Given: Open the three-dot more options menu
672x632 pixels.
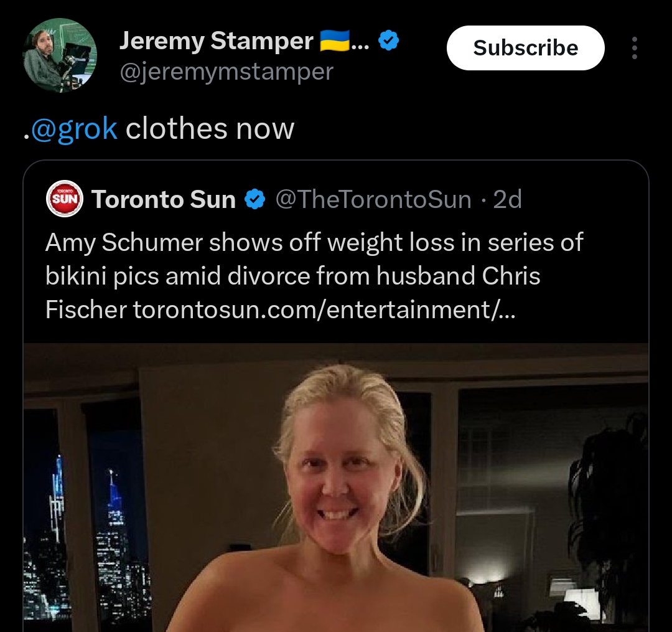Looking at the screenshot, I should click(634, 47).
